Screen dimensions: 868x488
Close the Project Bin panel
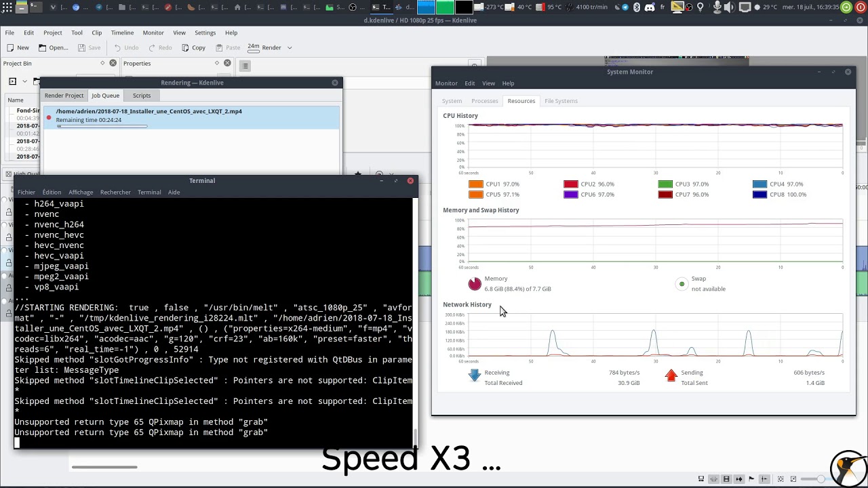click(x=113, y=63)
